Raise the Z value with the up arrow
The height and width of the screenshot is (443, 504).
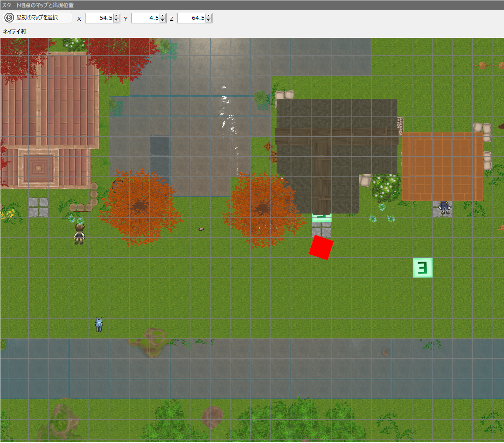click(209, 16)
